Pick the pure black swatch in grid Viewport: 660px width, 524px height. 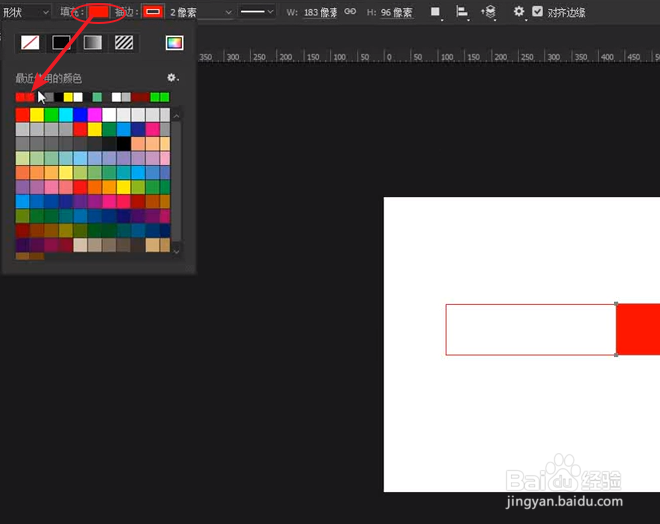click(x=123, y=144)
